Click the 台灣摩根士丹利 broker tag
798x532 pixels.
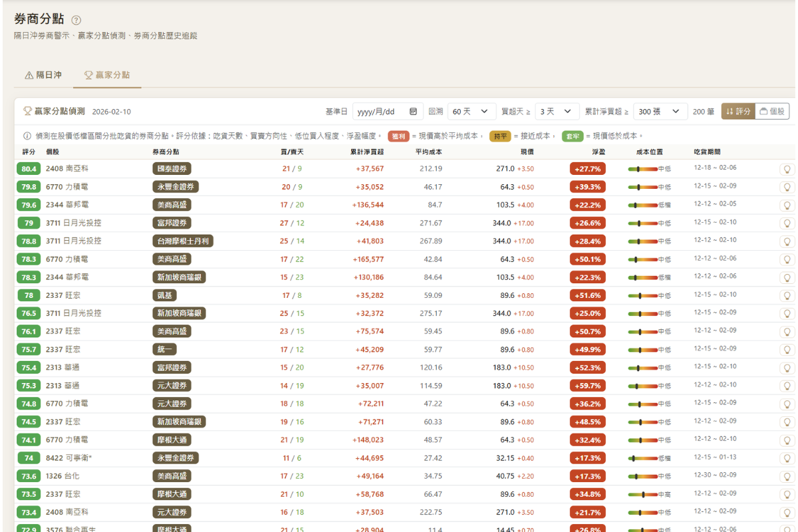[x=182, y=241]
